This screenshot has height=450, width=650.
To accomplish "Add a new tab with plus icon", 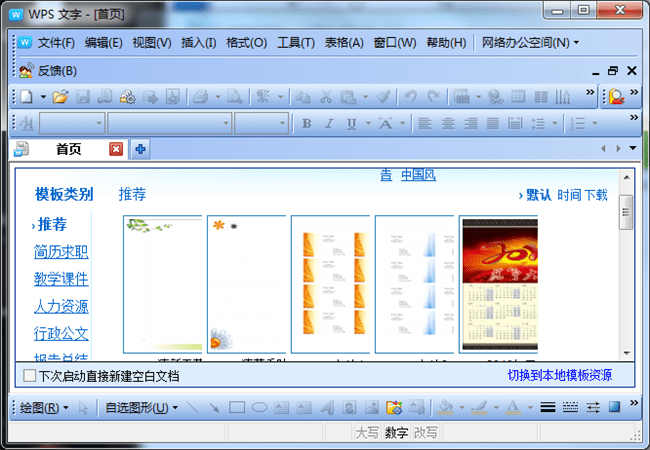I will pos(141,149).
